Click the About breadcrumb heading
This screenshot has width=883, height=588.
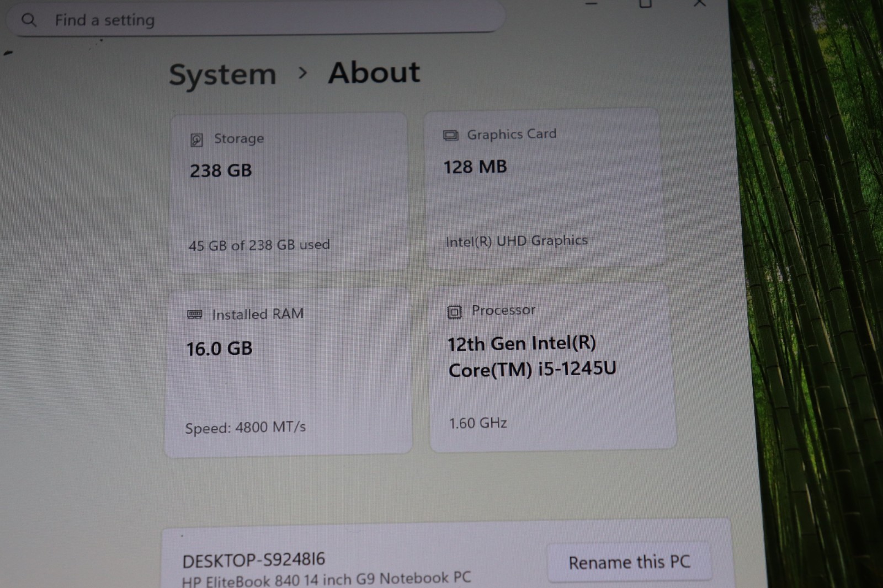pos(374,73)
